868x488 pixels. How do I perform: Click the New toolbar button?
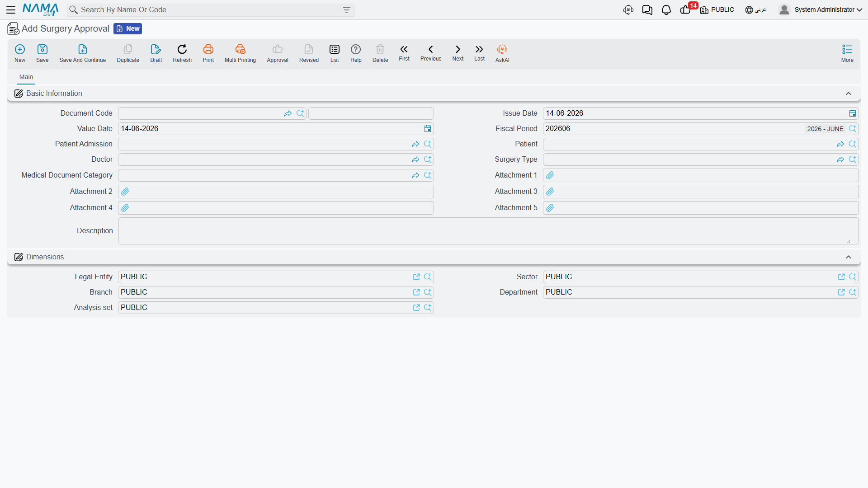(x=20, y=53)
